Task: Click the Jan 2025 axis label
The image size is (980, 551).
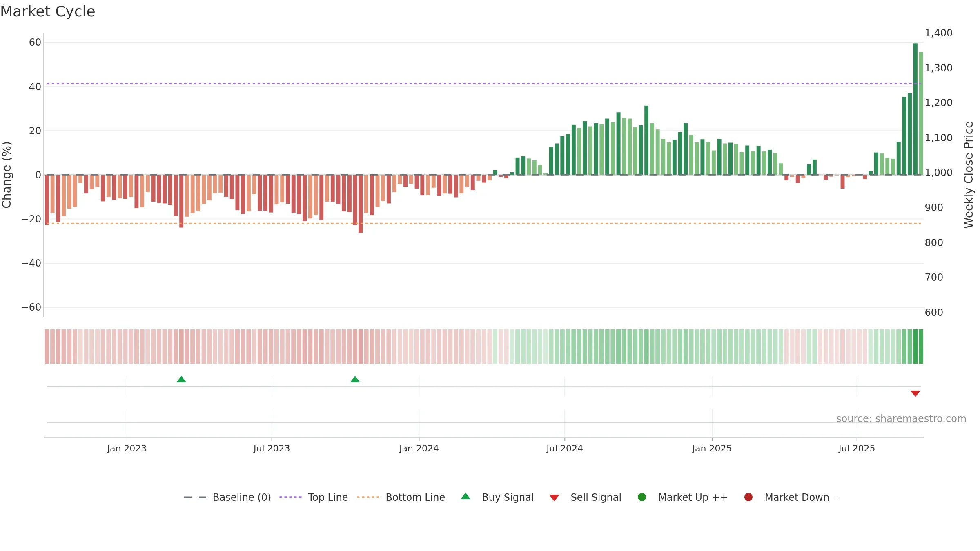Action: click(x=712, y=448)
